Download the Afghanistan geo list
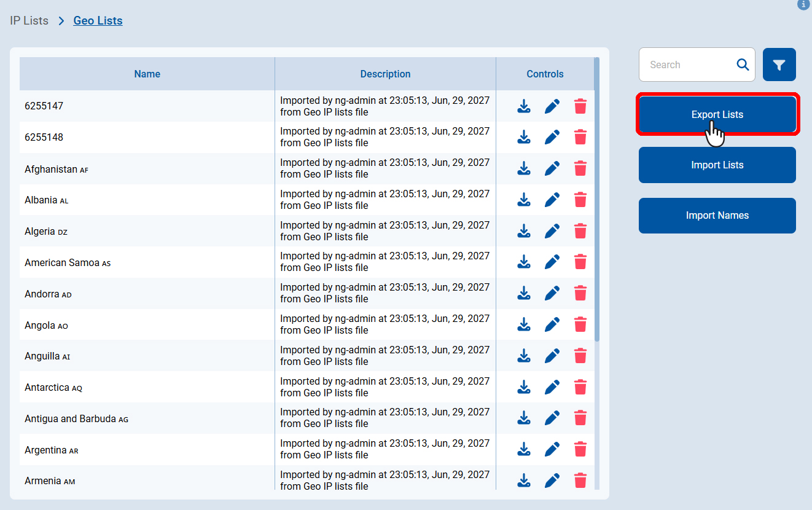The height and width of the screenshot is (510, 812). pyautogui.click(x=523, y=168)
